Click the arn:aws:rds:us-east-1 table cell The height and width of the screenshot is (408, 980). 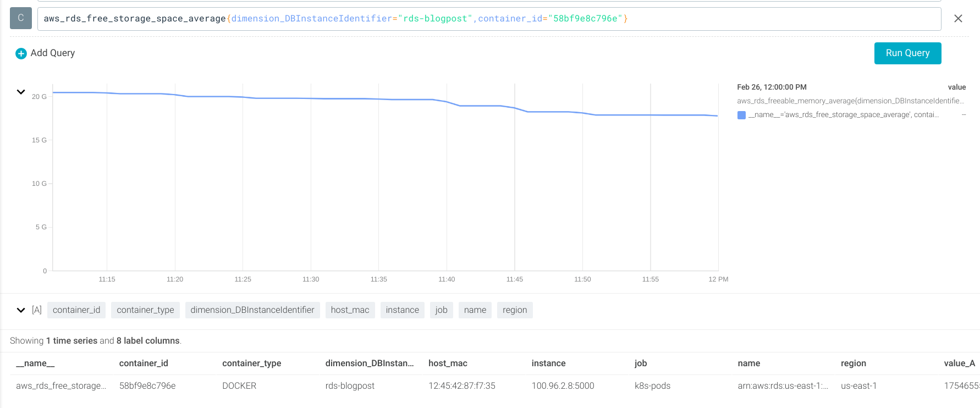tap(783, 386)
